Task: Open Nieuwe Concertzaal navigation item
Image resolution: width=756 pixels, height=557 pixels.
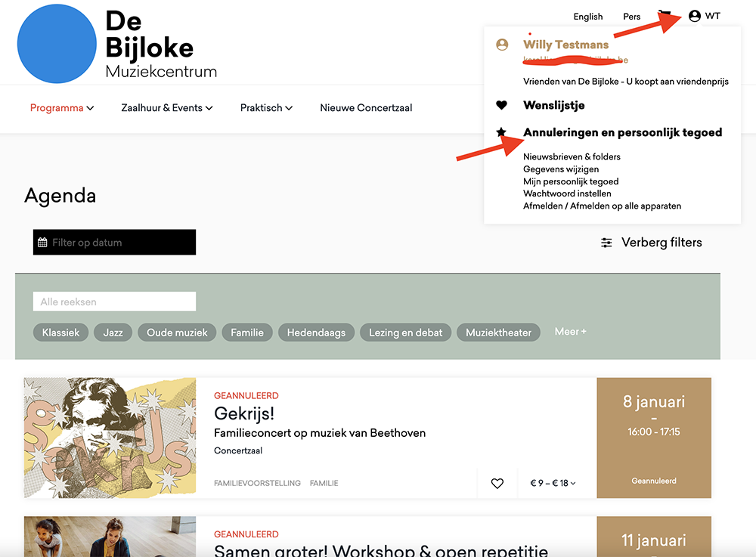Action: tap(366, 108)
